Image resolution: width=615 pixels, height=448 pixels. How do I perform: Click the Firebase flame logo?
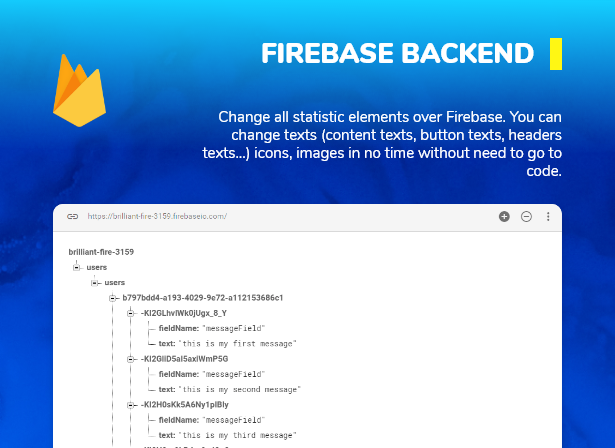pyautogui.click(x=80, y=90)
